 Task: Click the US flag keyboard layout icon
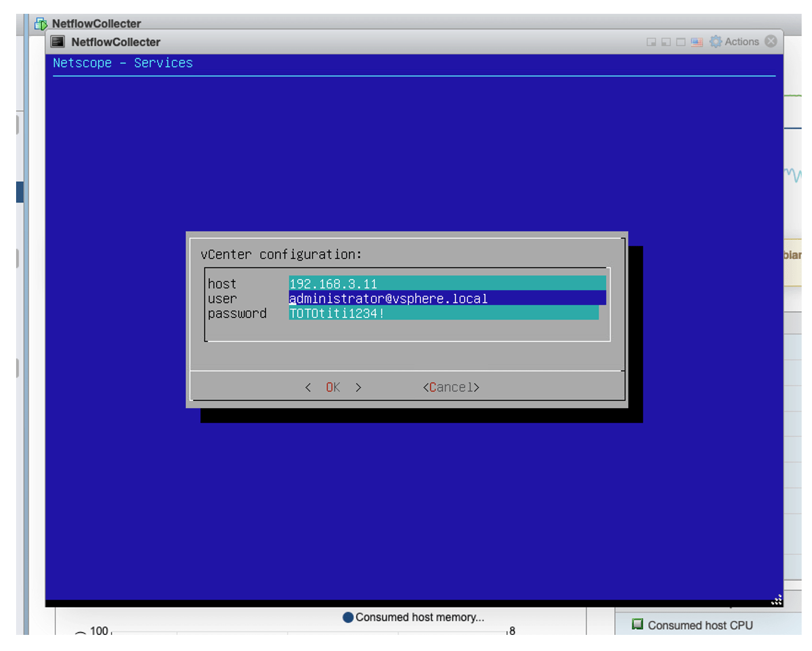pyautogui.click(x=696, y=42)
